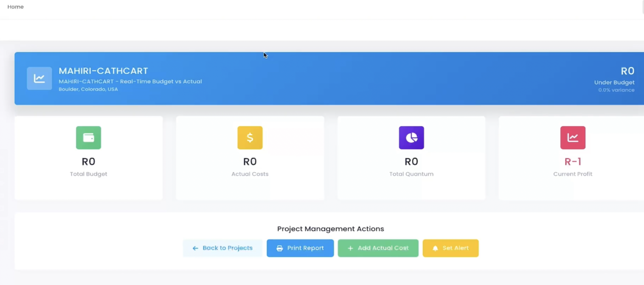
Task: Click the Total Budget R0 value
Action: 89,162
